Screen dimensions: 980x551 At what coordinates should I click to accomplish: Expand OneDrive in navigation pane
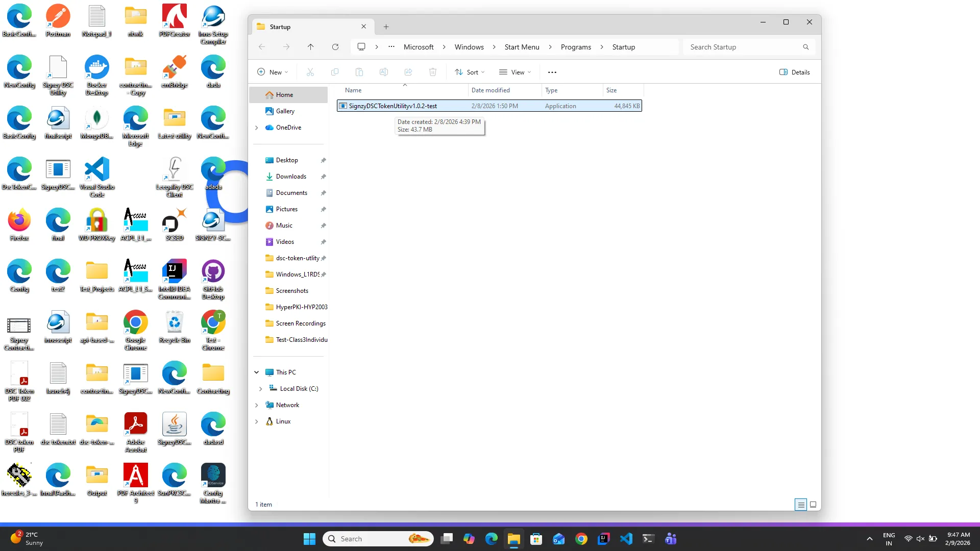(257, 128)
